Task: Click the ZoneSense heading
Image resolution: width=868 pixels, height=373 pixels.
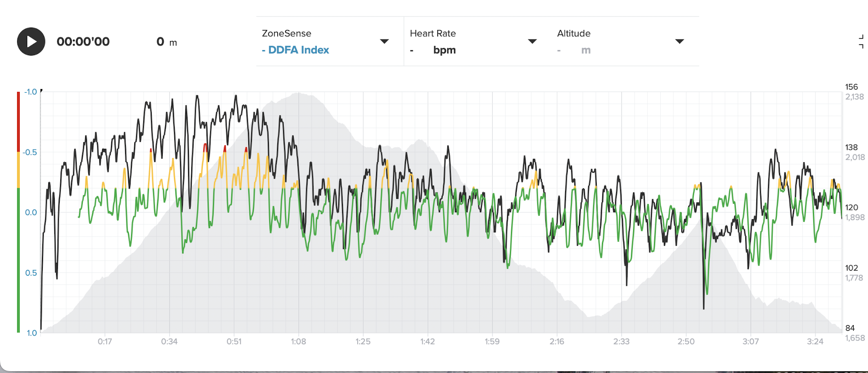Action: click(x=286, y=34)
